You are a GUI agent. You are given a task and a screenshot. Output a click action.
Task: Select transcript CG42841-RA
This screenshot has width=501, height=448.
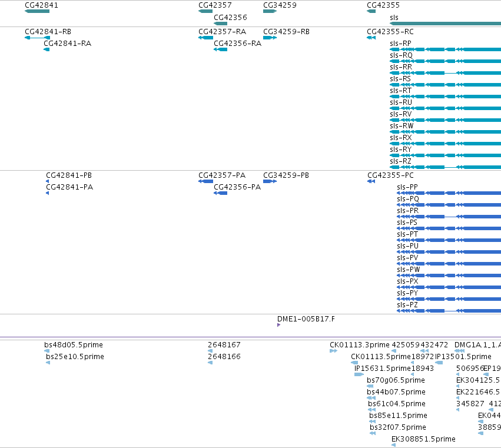[x=47, y=49]
